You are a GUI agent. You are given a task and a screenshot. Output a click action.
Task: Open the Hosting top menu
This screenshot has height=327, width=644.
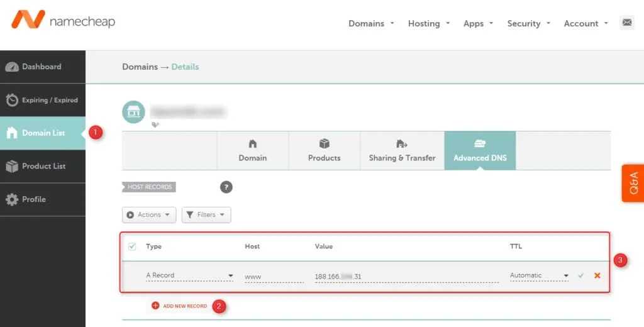coord(429,23)
